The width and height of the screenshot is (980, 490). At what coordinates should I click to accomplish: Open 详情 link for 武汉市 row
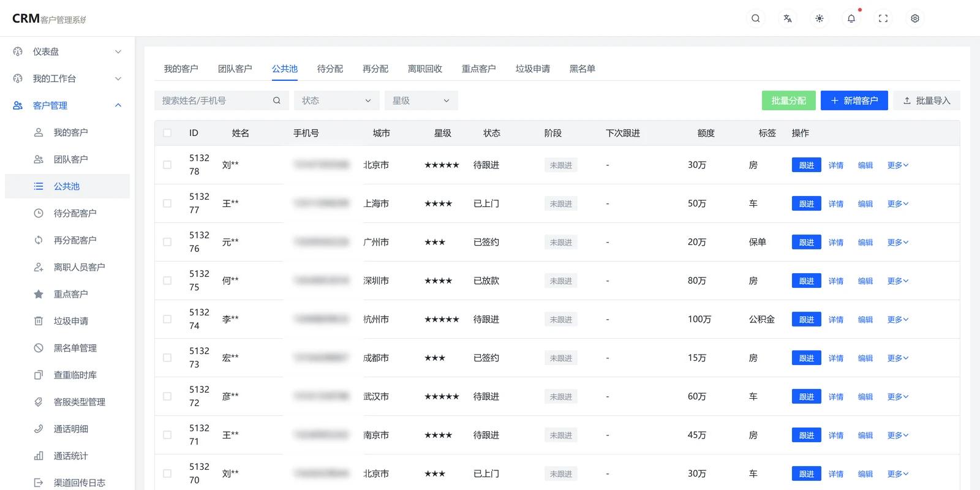click(x=836, y=396)
